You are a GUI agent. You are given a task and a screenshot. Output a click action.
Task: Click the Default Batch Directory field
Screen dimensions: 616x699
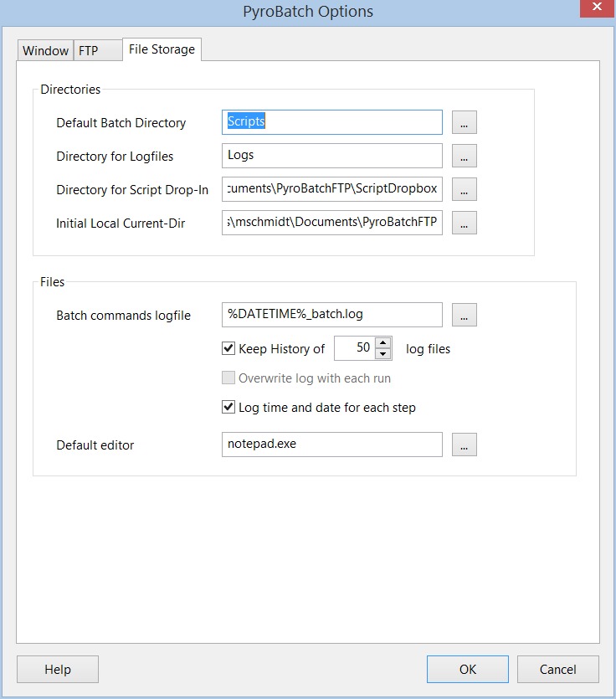click(x=332, y=122)
